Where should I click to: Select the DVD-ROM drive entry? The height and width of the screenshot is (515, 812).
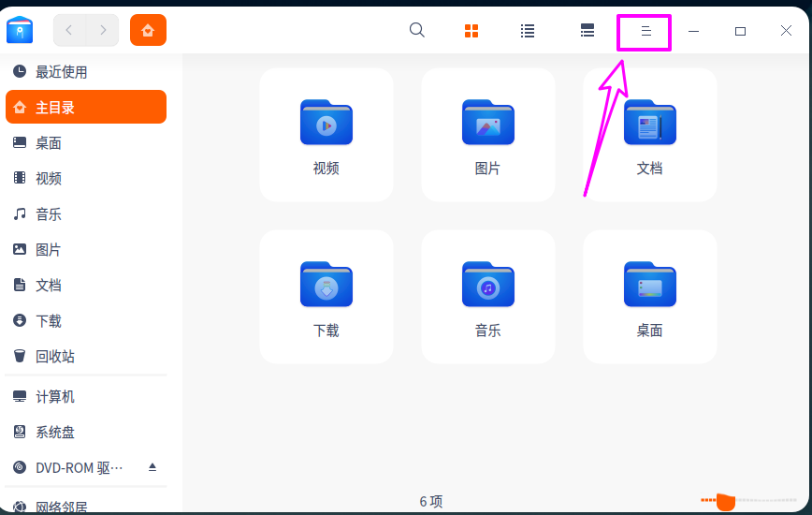(x=86, y=468)
